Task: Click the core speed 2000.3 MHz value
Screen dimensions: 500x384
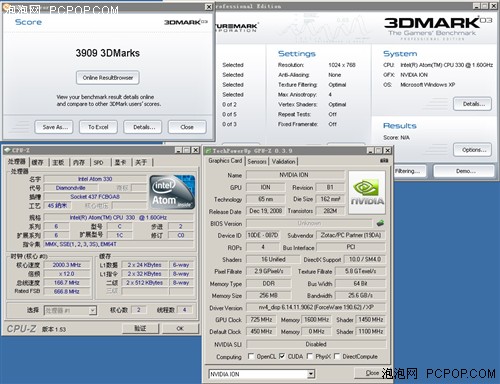Action: tap(67, 265)
